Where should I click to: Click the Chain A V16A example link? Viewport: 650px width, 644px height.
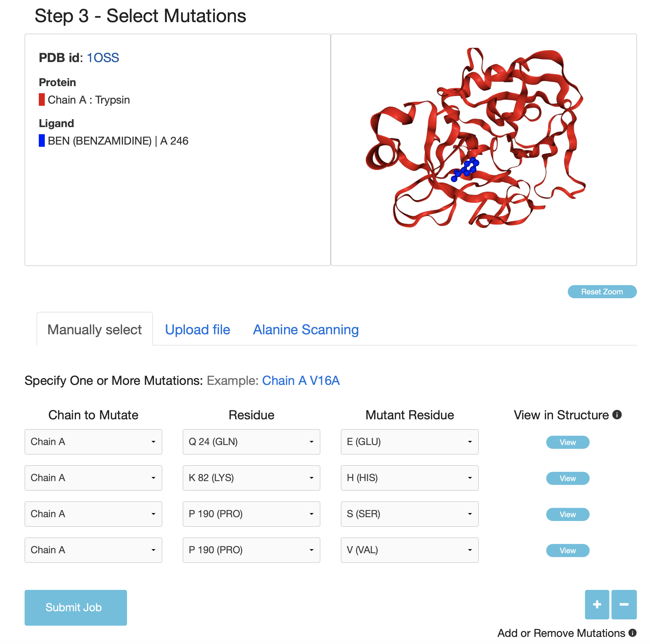[300, 380]
